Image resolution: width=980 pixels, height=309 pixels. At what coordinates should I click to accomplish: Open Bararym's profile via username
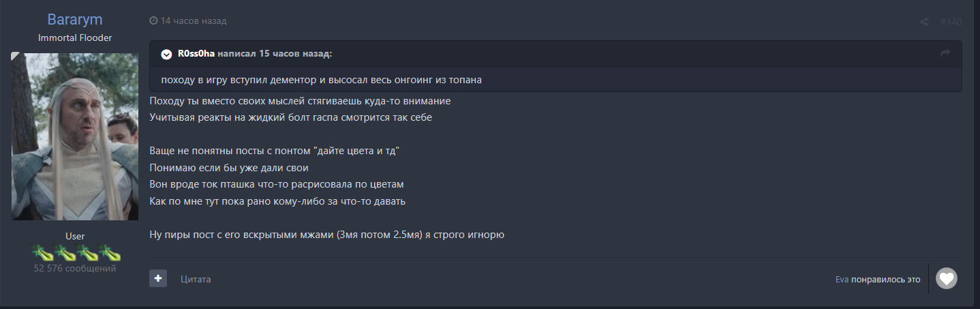point(75,19)
